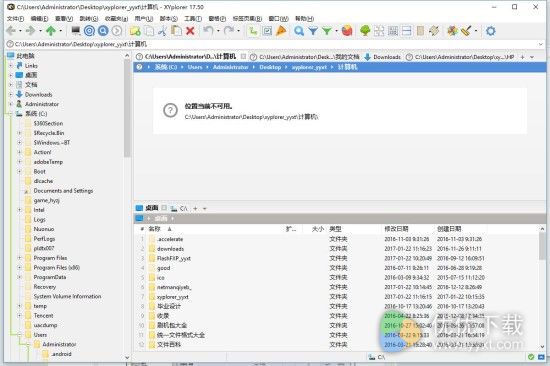
Task: Open dropdown next to Back arrow
Action: (x=20, y=31)
